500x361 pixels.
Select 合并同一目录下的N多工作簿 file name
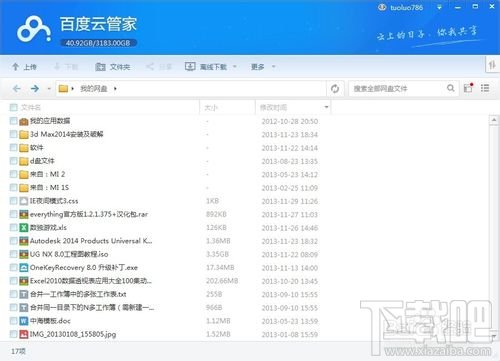[x=92, y=307]
